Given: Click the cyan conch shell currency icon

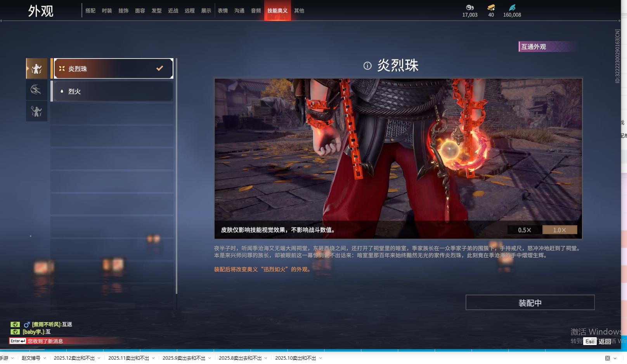Looking at the screenshot, I should click(x=512, y=7).
